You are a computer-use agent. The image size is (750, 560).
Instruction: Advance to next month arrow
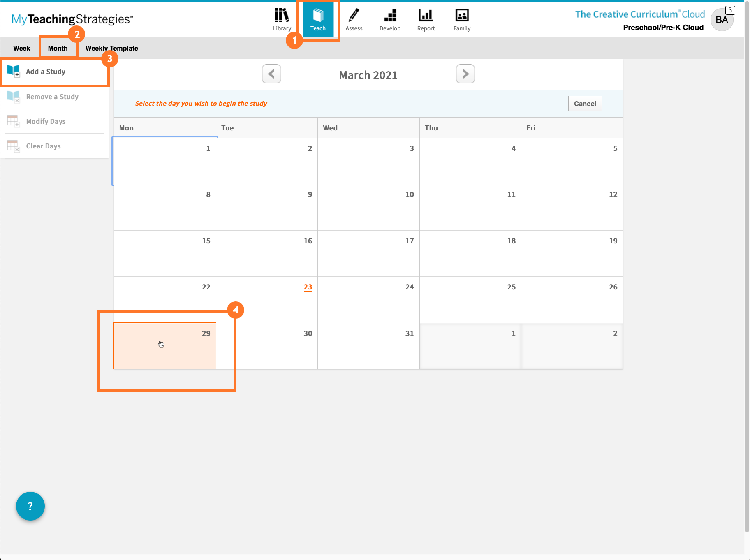[465, 74]
